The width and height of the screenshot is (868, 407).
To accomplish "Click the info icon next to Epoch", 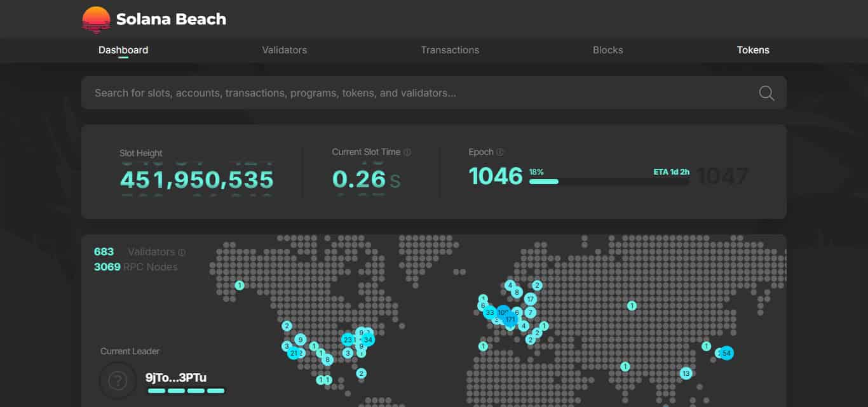I will click(x=500, y=152).
